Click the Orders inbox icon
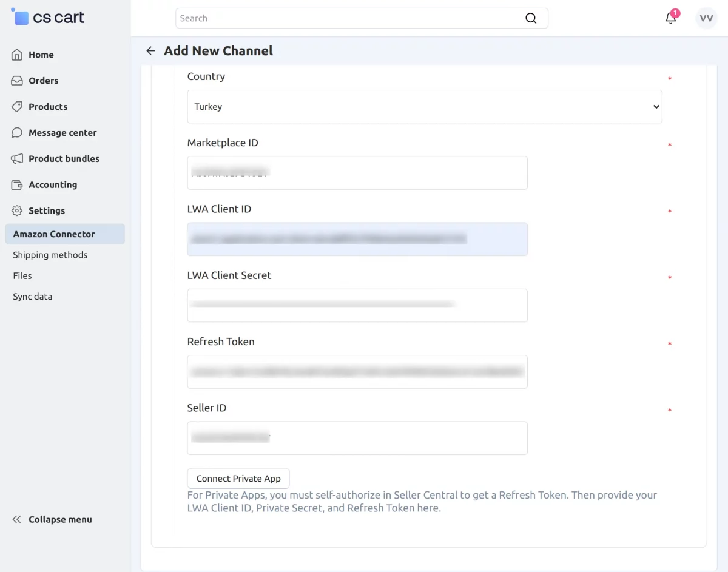This screenshot has width=728, height=572. (17, 81)
